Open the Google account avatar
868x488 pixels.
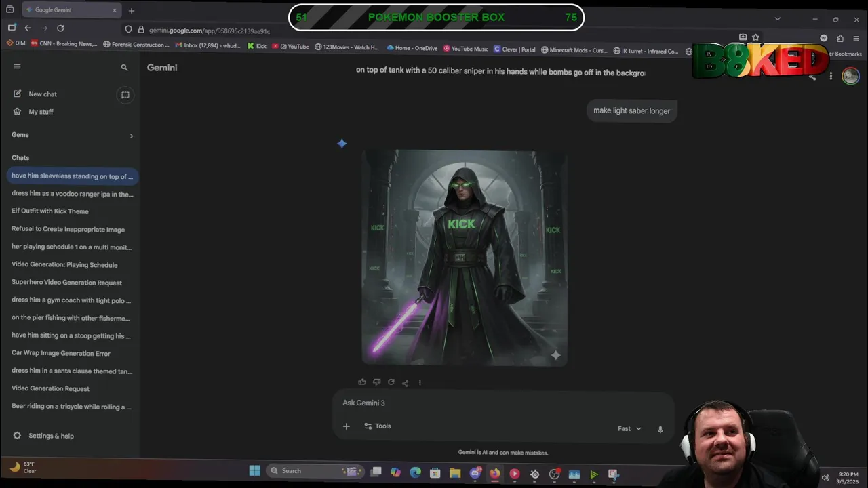[x=850, y=76]
